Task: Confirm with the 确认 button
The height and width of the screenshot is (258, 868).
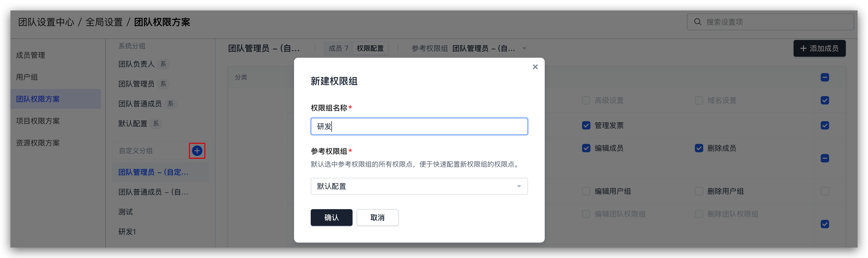Action: click(331, 218)
